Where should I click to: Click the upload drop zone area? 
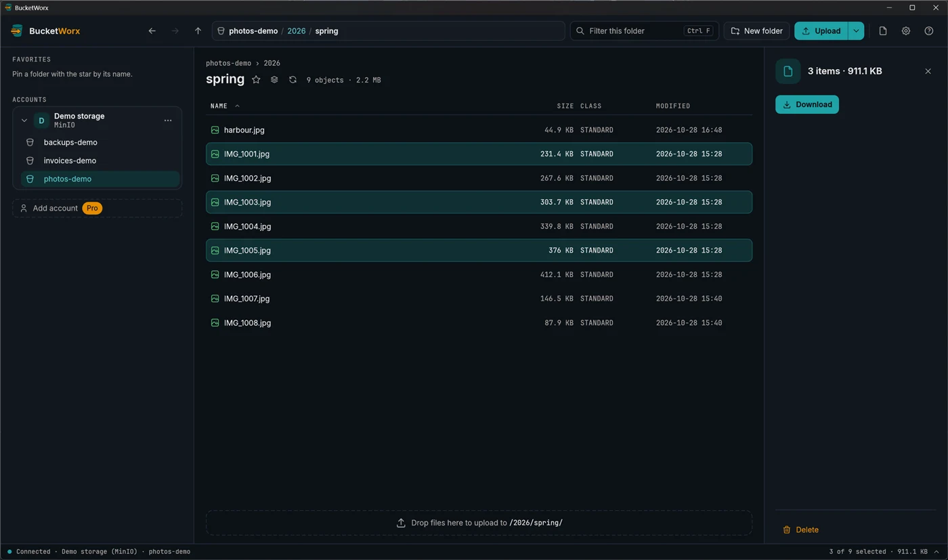[479, 523]
